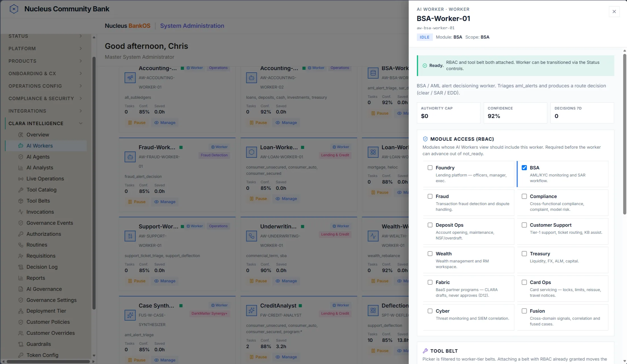Uncheck the BSA module access checkbox

(524, 168)
